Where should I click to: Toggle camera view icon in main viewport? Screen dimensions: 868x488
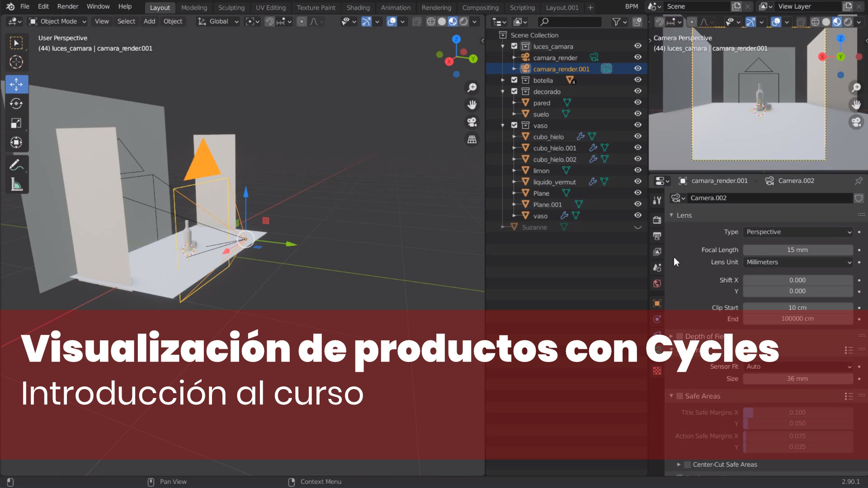[472, 122]
